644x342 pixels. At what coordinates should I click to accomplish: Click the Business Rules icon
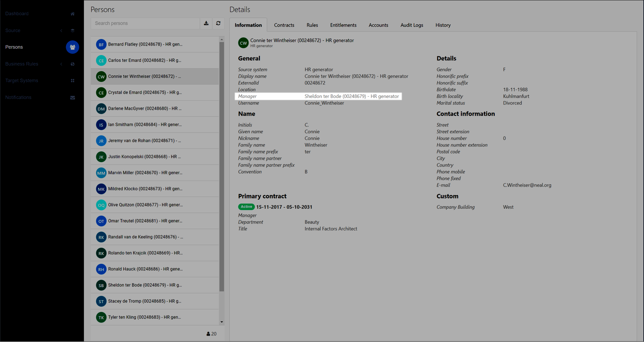72,64
